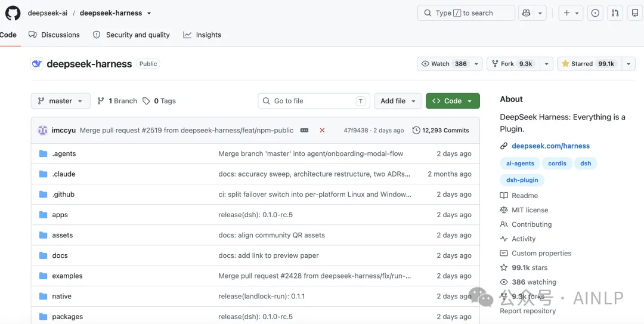Click the docs folder icon

43,255
